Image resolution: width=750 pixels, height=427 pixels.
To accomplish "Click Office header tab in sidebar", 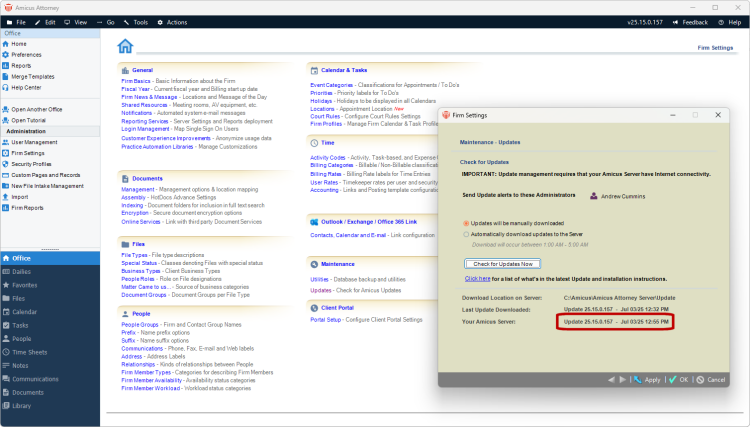I will point(50,33).
